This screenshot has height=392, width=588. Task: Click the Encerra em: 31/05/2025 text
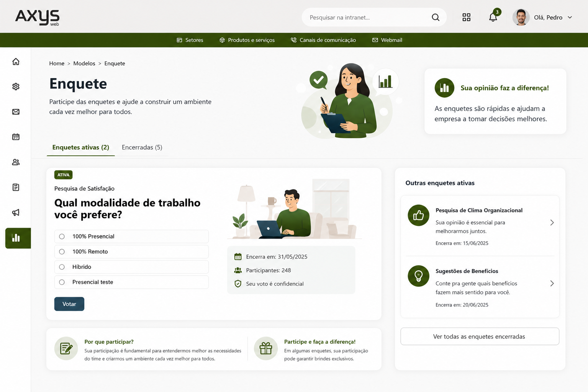point(277,257)
